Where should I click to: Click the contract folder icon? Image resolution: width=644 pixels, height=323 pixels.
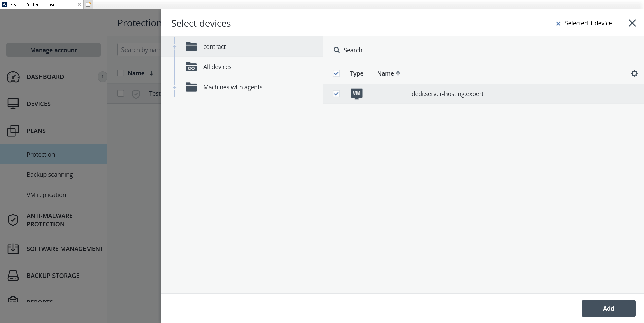tap(191, 46)
